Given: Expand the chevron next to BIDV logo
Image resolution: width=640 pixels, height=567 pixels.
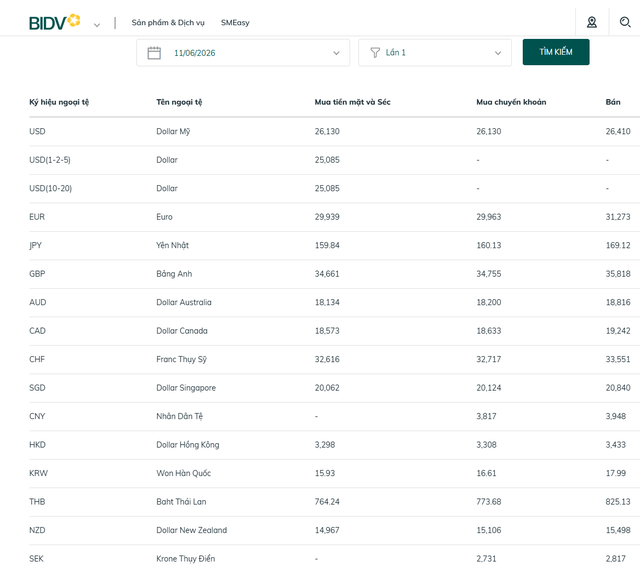Looking at the screenshot, I should click(97, 25).
